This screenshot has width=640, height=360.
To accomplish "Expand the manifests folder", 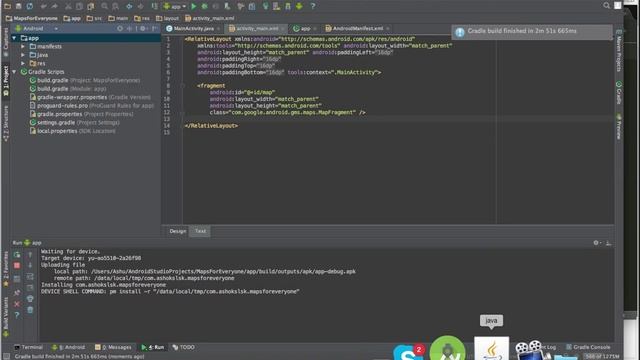I will 23,47.
